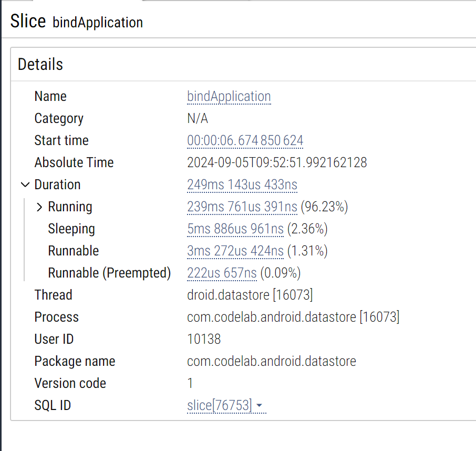
Task: Select the Package name value
Action: 272,362
